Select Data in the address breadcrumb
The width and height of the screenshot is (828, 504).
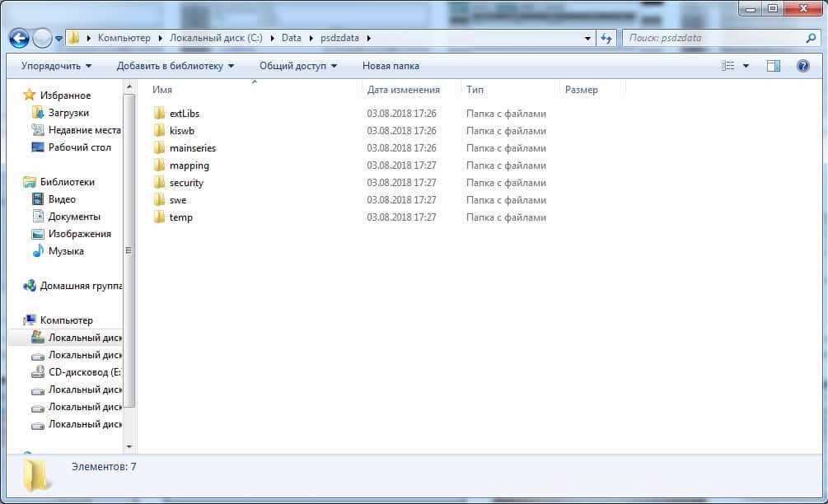[x=292, y=38]
